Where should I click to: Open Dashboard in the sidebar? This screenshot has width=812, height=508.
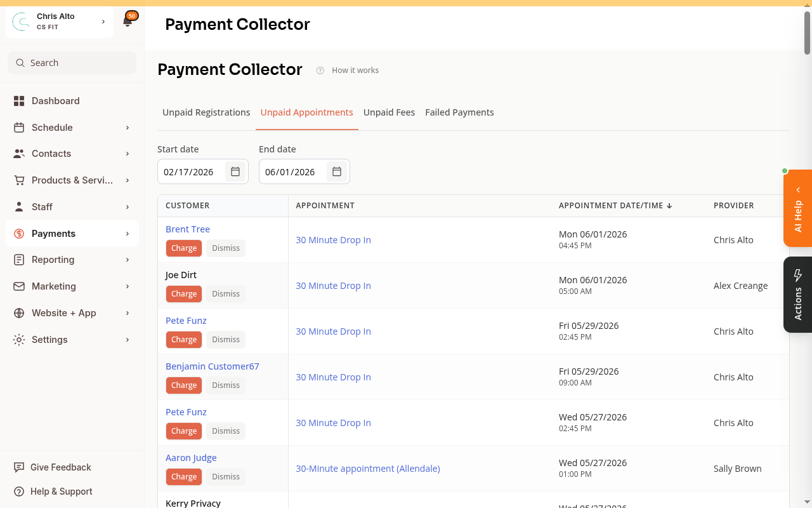[72, 101]
